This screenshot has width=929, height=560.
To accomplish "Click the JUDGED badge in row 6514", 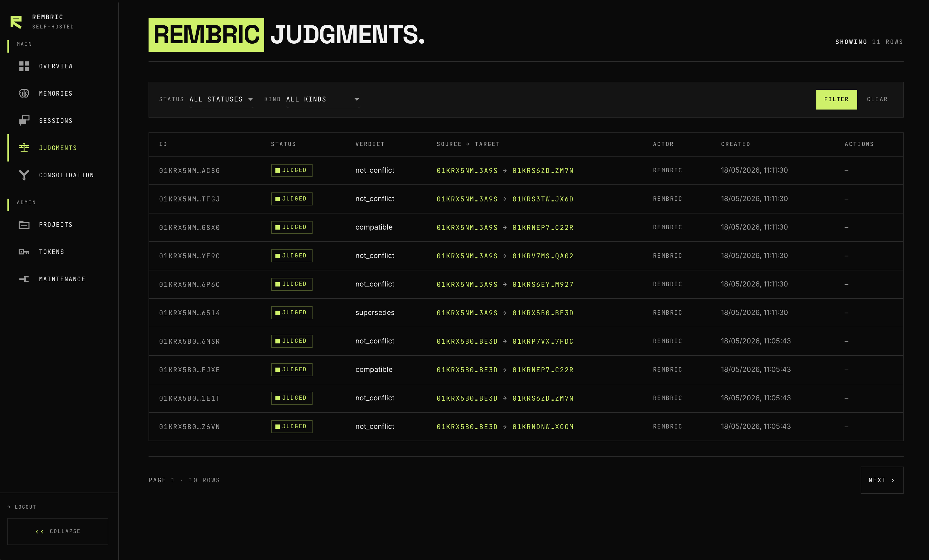I will coord(292,312).
